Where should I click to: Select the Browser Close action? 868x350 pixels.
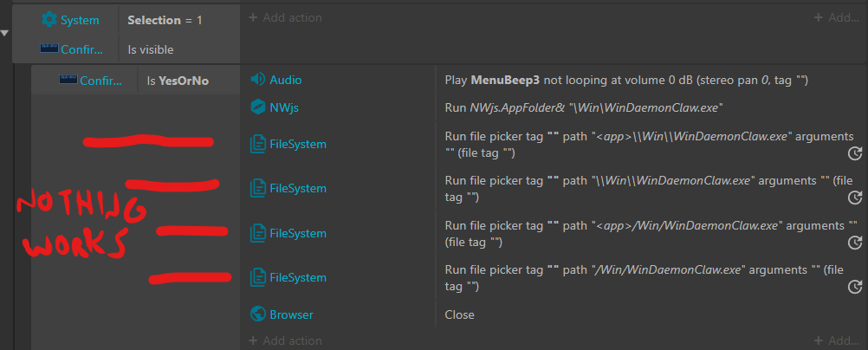click(x=459, y=314)
